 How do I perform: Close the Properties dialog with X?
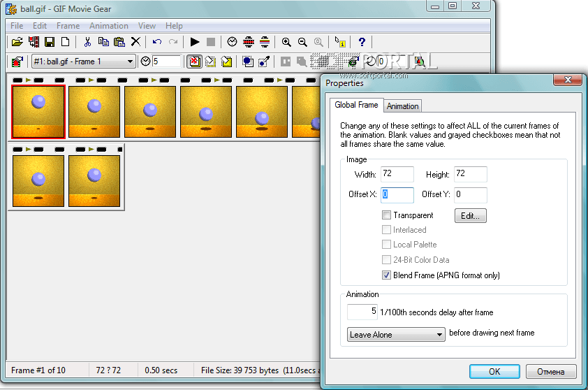click(568, 80)
